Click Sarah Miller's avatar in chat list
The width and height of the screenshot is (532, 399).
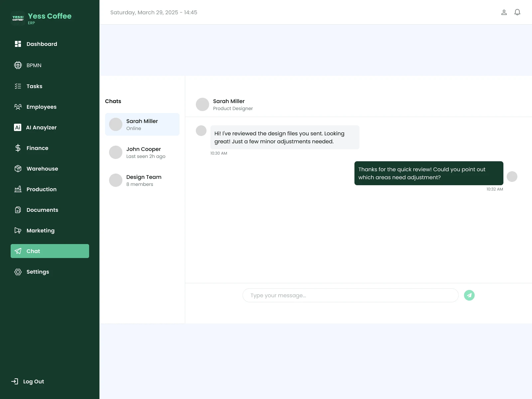click(x=116, y=124)
